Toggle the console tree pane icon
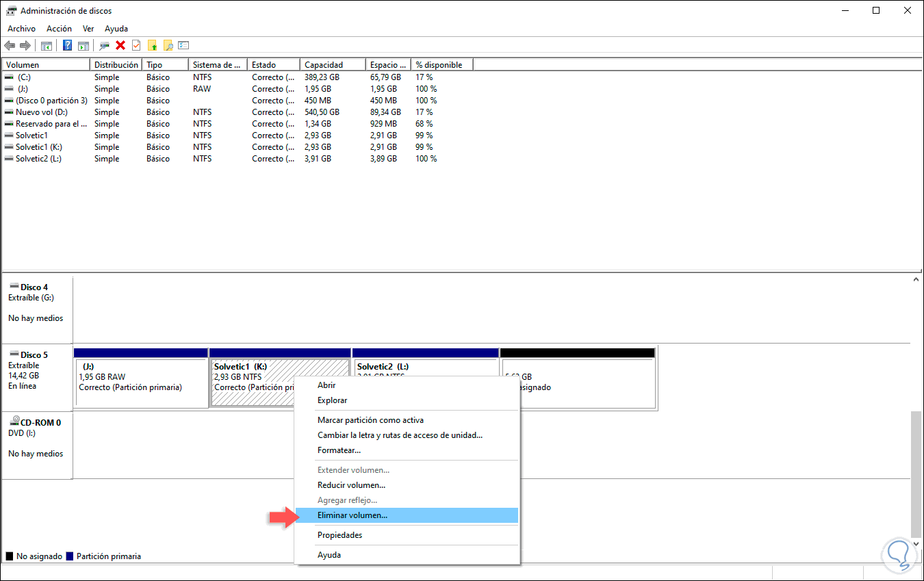The height and width of the screenshot is (581, 924). point(47,45)
